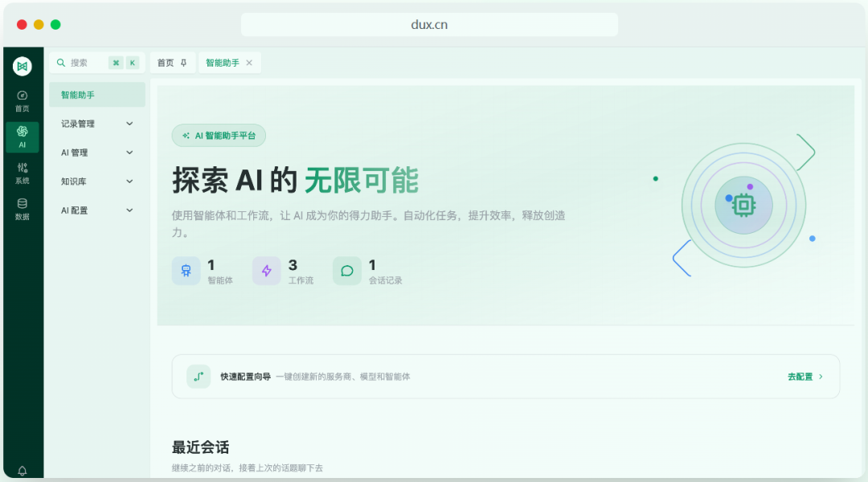Image resolution: width=868 pixels, height=482 pixels.
Task: Open the 系统 settings icon in the sidebar
Action: click(22, 171)
